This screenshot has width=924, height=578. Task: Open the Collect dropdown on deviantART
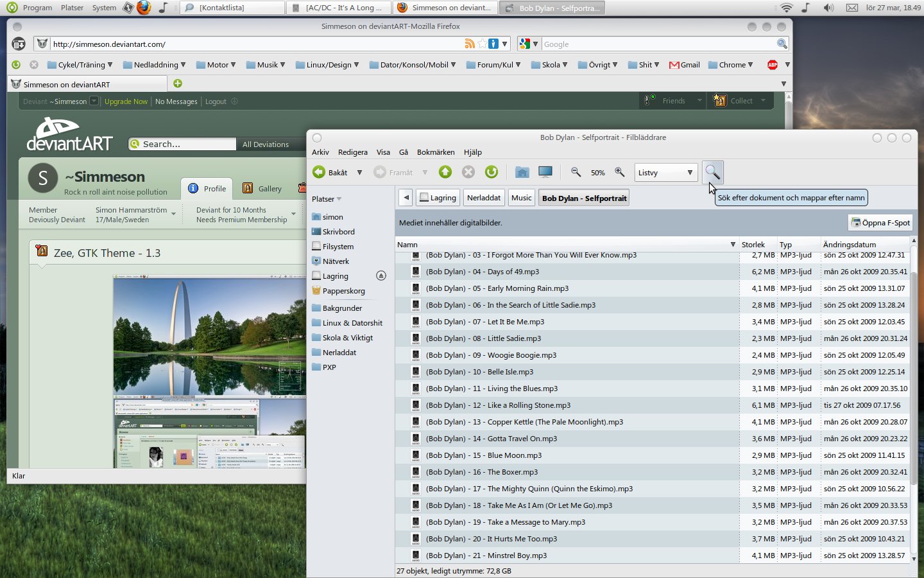click(x=740, y=101)
